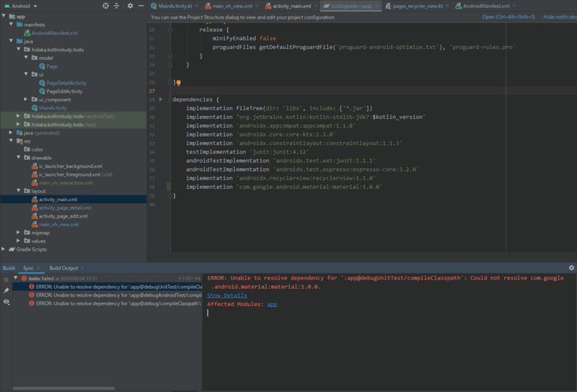Collapse the drawable folder

click(19, 158)
